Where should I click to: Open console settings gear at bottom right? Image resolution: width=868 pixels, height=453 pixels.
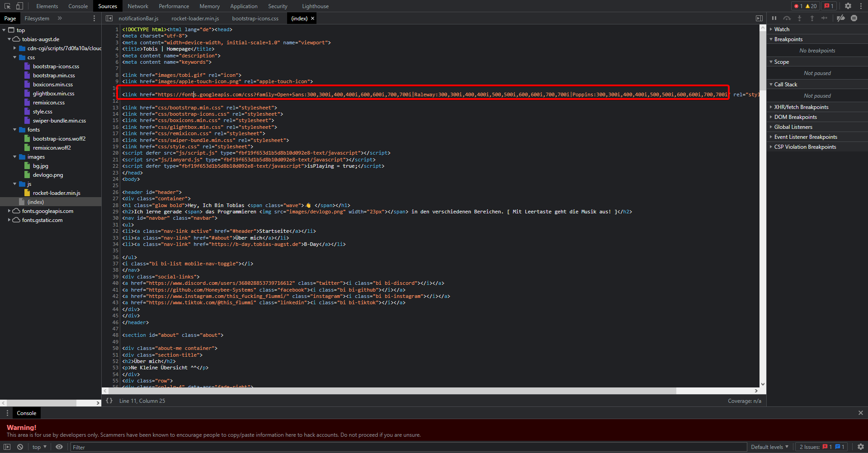click(861, 447)
